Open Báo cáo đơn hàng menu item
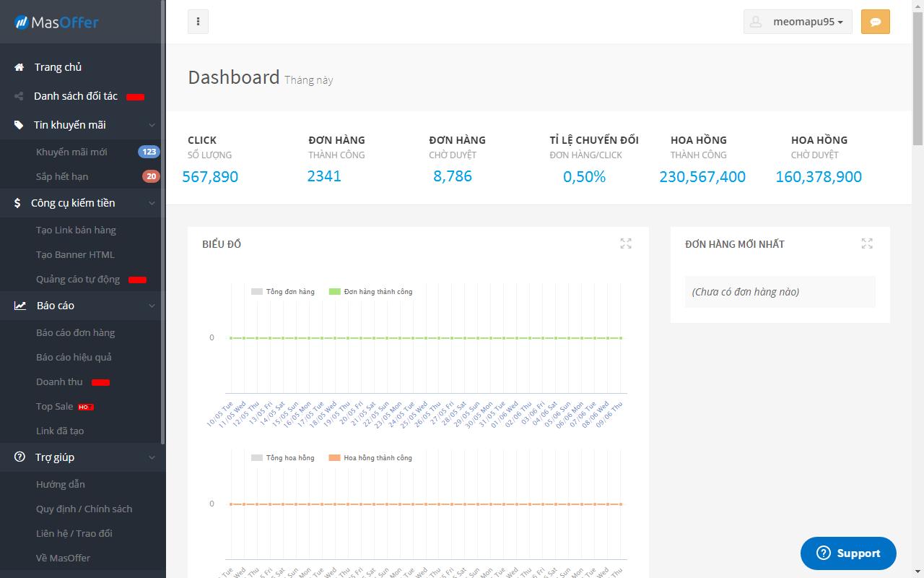Screen dimensions: 924x578 (75, 333)
